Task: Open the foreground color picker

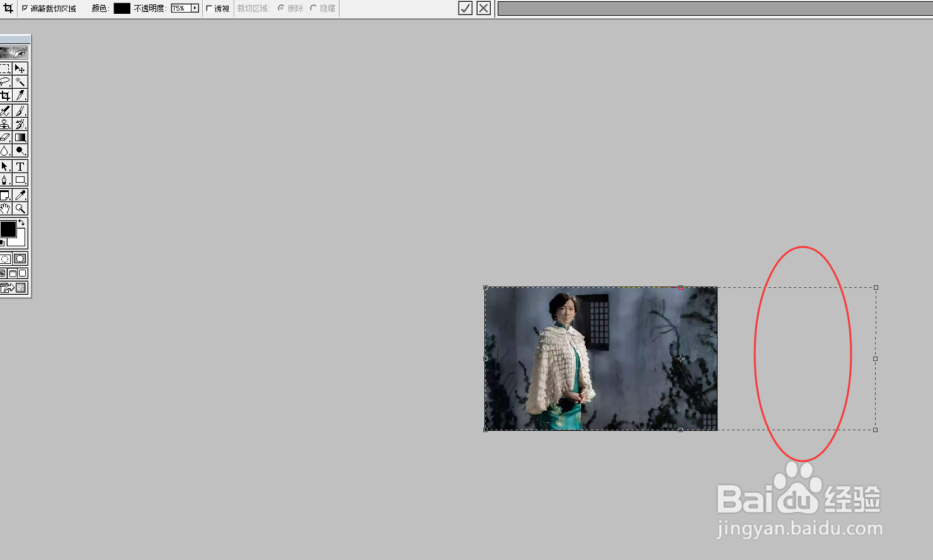Action: pos(8,229)
